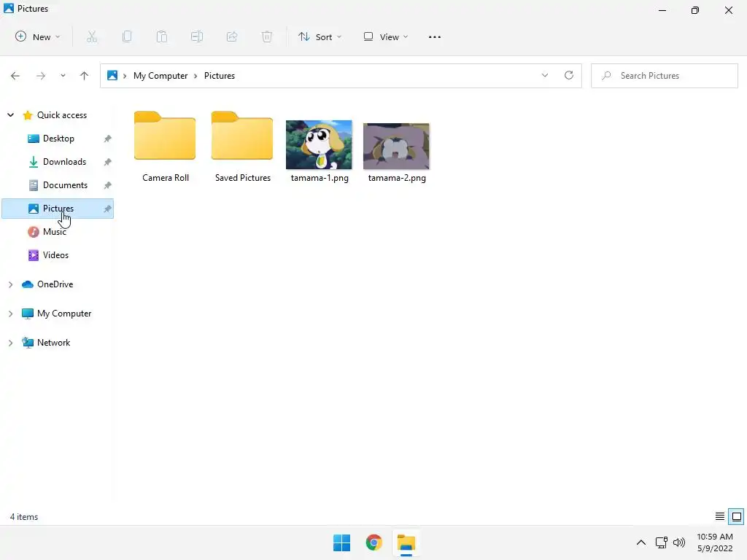Select the Saved Pictures folder
Screen dimensions: 747x560
tap(242, 147)
